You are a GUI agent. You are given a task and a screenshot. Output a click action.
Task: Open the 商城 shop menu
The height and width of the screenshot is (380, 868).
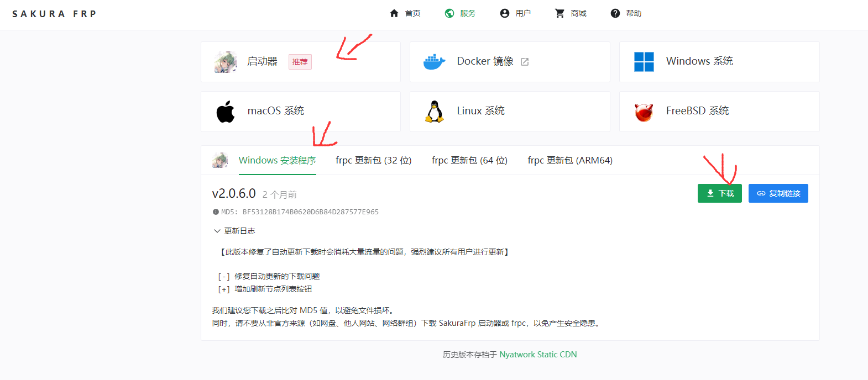(x=571, y=13)
